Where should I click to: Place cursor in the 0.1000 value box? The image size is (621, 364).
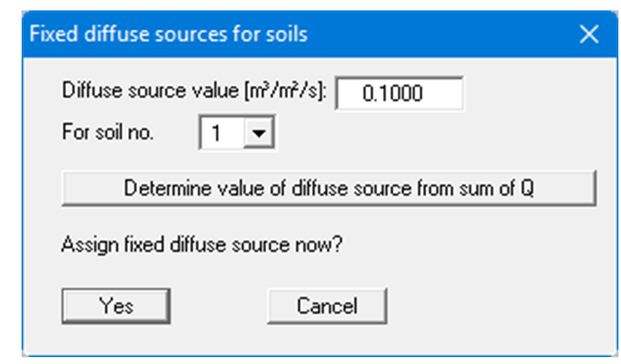coord(400,93)
